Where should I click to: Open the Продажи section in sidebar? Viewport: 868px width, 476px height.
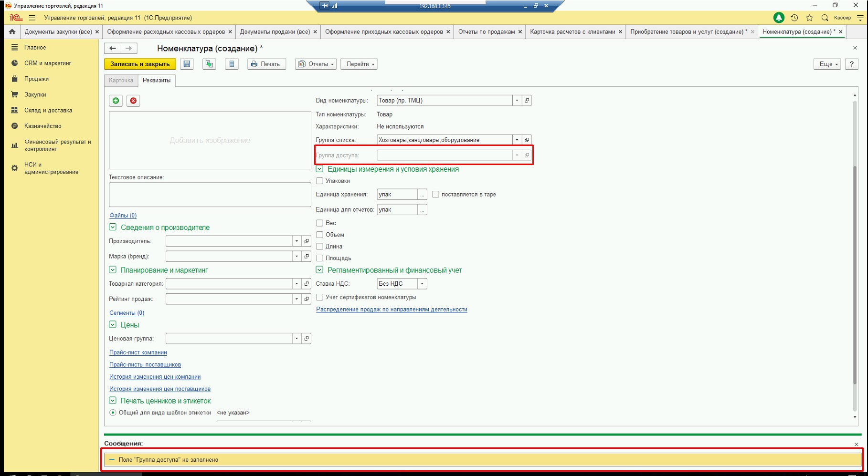36,79
